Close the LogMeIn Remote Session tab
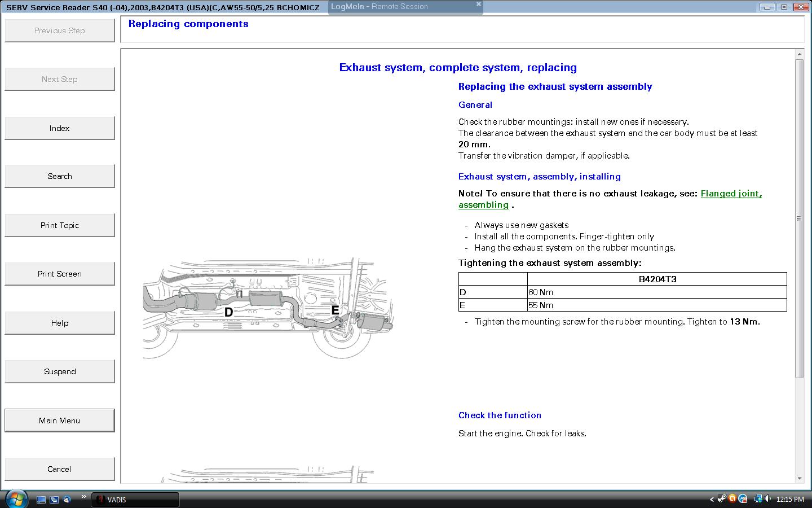Image resolution: width=812 pixels, height=508 pixels. tap(478, 4)
